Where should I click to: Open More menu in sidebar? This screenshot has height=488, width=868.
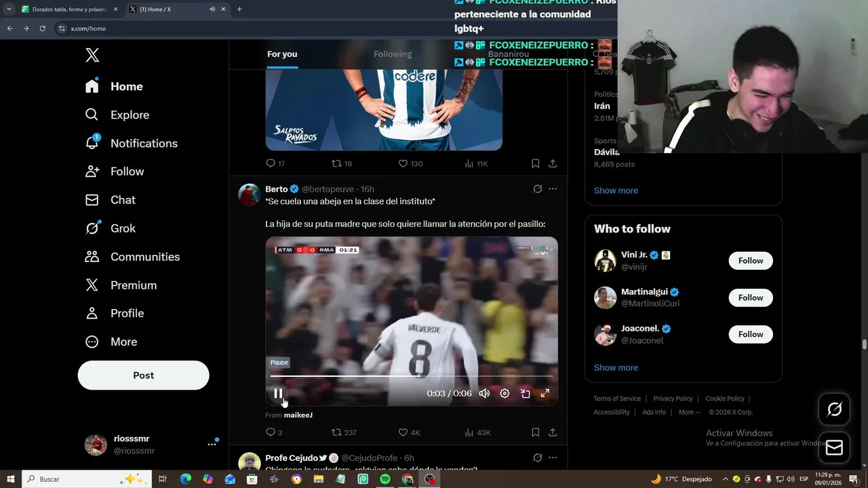pyautogui.click(x=111, y=342)
